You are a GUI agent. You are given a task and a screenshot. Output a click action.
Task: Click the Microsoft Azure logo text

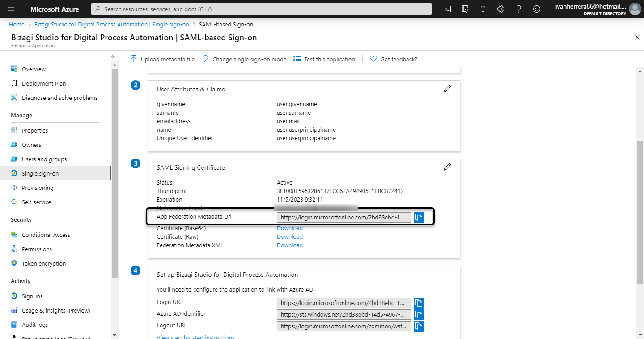tap(55, 9)
